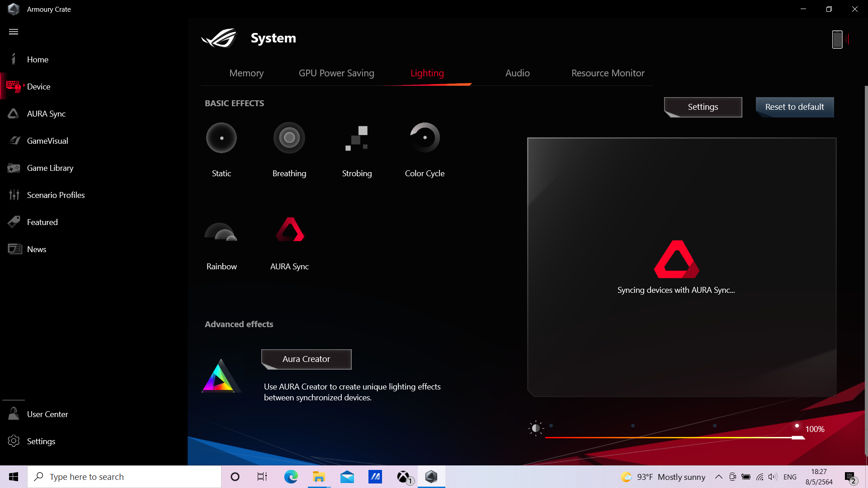868x488 pixels.
Task: Select the Color Cycle lighting effect
Action: click(425, 138)
